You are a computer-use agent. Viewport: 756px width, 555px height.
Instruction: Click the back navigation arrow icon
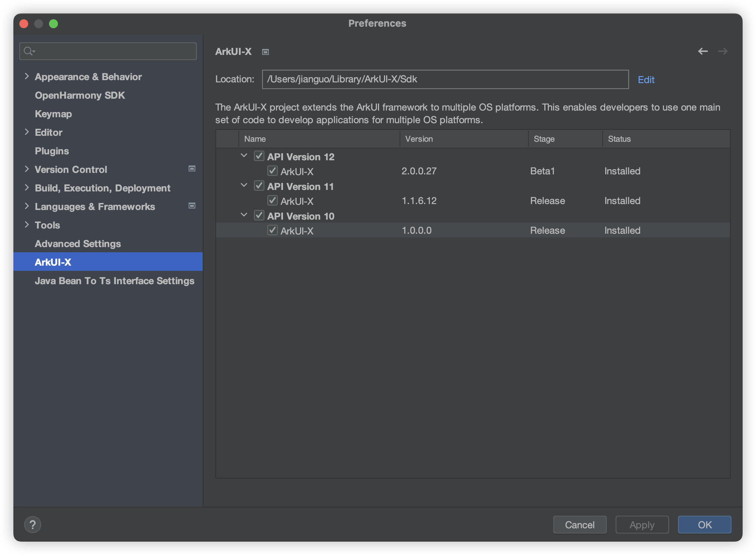[703, 52]
